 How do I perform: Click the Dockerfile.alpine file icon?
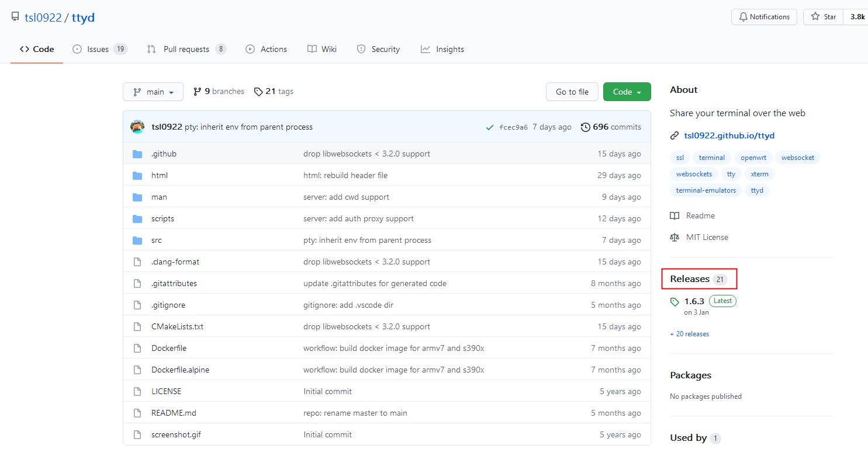pos(137,370)
